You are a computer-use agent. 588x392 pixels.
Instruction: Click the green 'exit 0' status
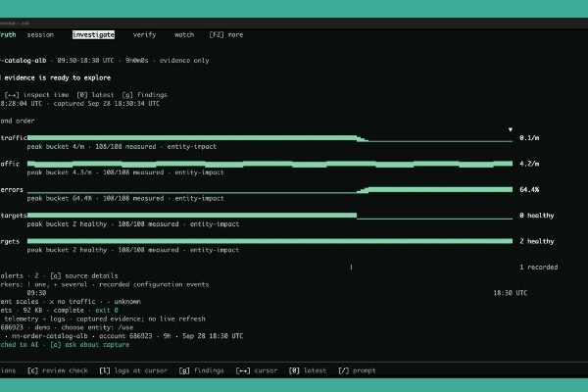pyautogui.click(x=107, y=311)
